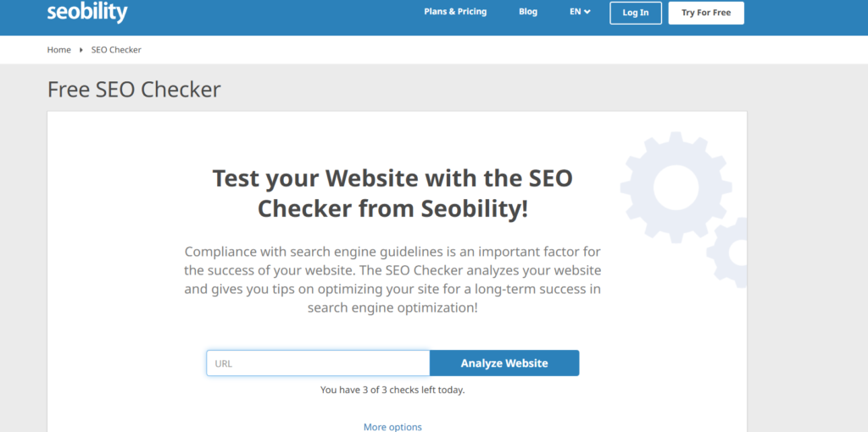Click the '3 of 3 checks left' notice
Viewport: 868px width, 432px height.
[x=392, y=390]
